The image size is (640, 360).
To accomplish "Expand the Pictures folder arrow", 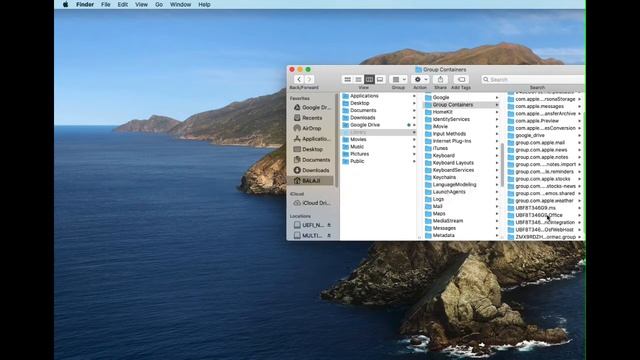I will pyautogui.click(x=414, y=154).
